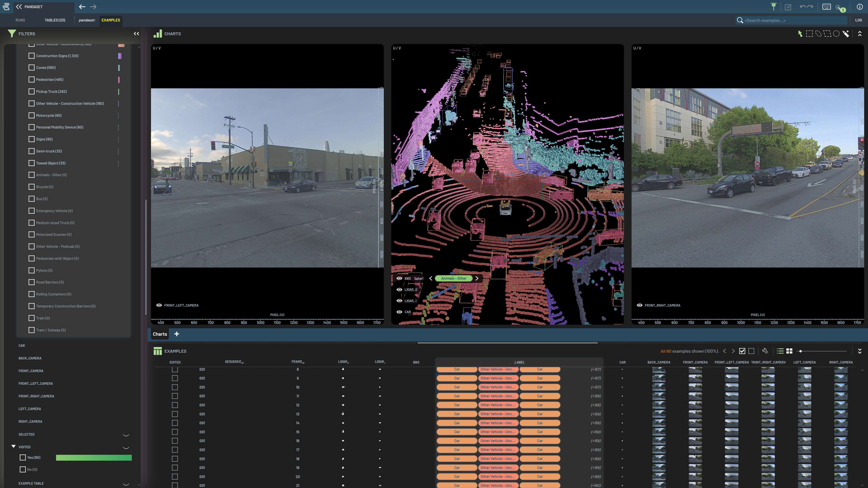
Task: Open the keyboard shortcuts icon
Action: [x=826, y=7]
